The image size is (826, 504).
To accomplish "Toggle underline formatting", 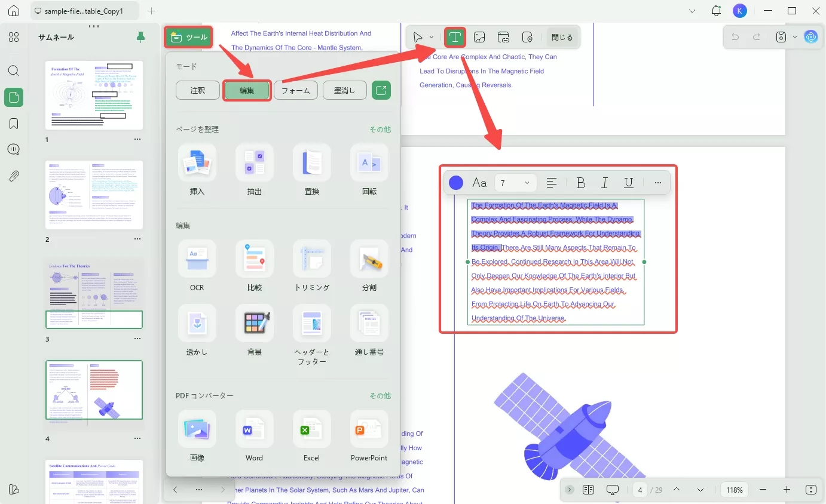I will point(628,183).
